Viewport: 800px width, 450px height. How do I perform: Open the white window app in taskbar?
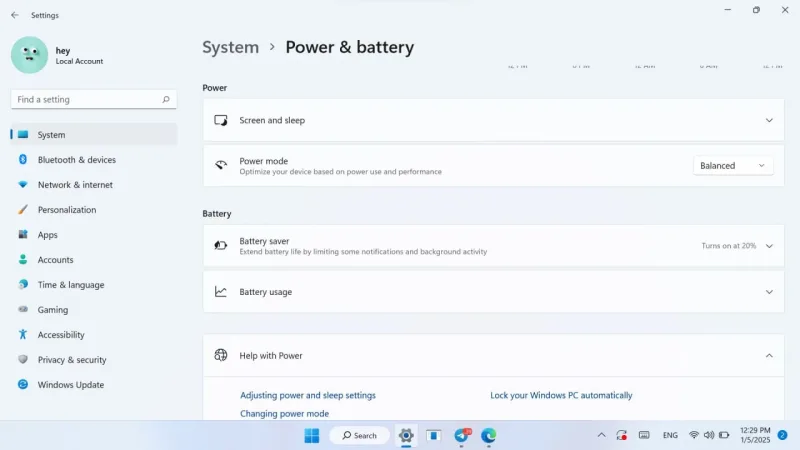(434, 436)
